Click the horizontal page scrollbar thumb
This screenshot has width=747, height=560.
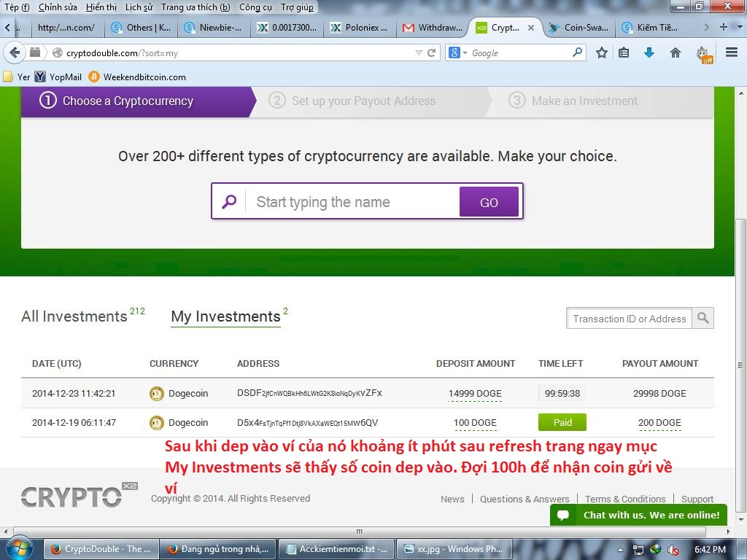click(x=360, y=531)
